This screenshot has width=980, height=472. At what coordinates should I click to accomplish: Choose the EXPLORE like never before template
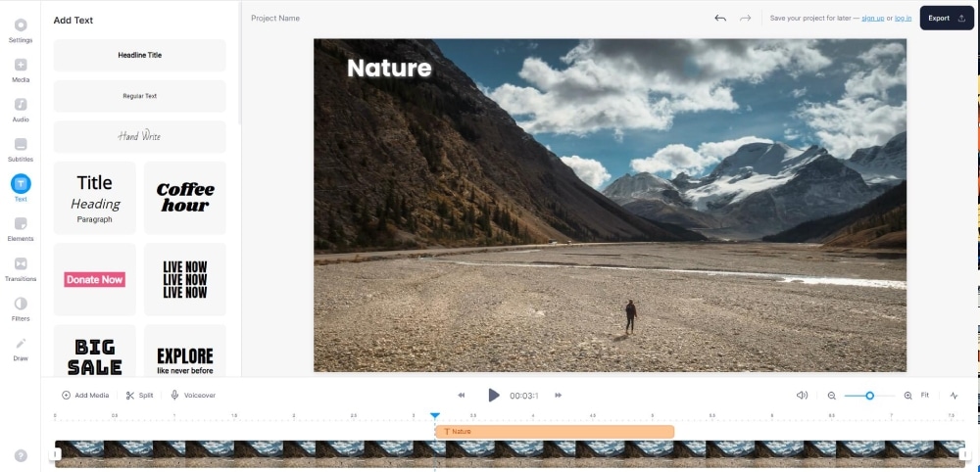tap(185, 351)
